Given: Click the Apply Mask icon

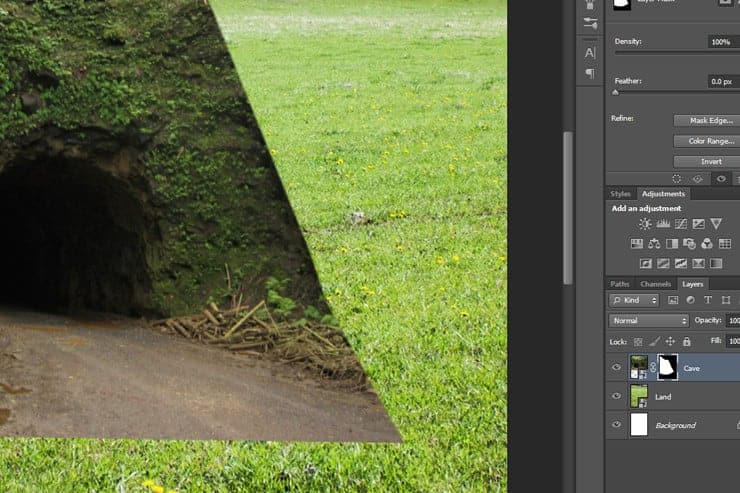Looking at the screenshot, I should pos(698,179).
